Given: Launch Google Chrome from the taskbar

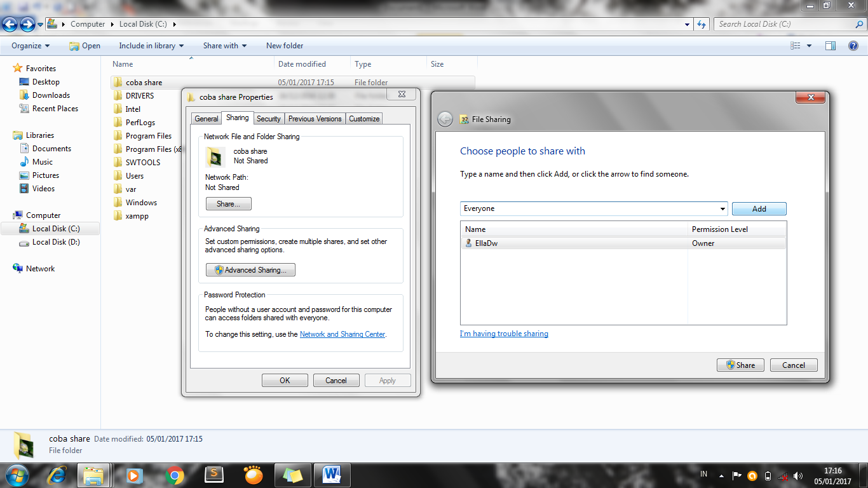Looking at the screenshot, I should pos(175,475).
